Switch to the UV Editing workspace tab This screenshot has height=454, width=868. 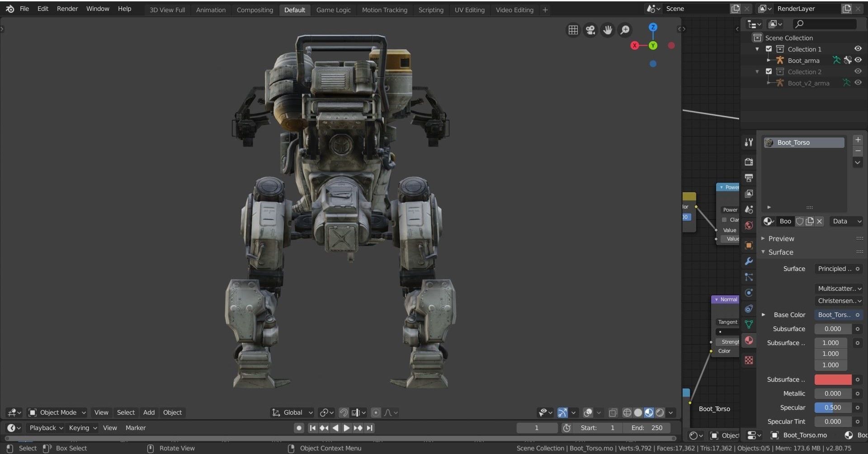[469, 9]
